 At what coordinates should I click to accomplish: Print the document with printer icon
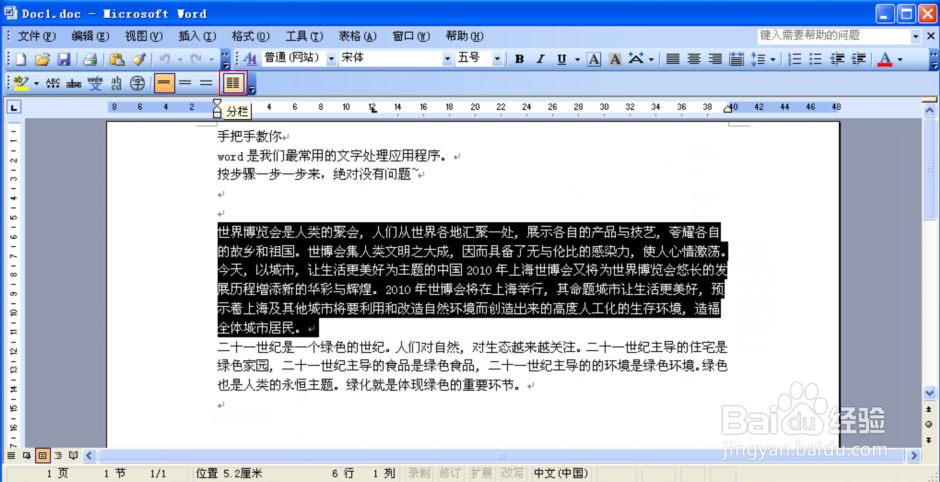tap(90, 59)
